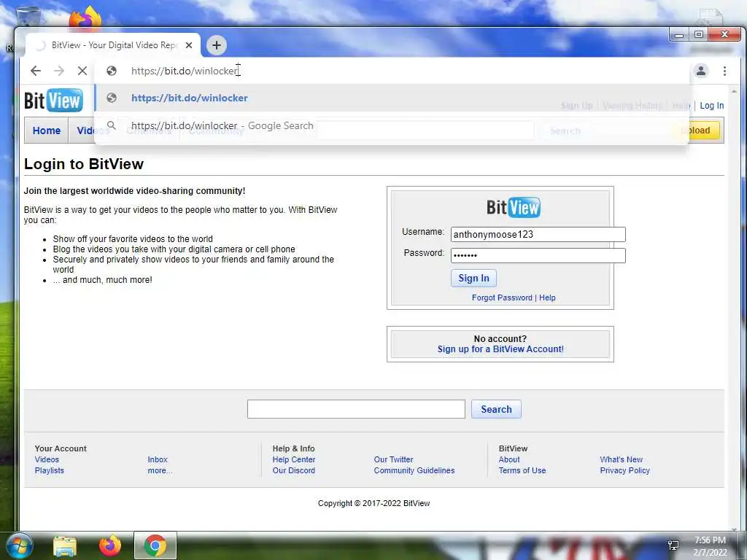Click the globe icon in the address bar
The image size is (747, 560).
pyautogui.click(x=112, y=71)
